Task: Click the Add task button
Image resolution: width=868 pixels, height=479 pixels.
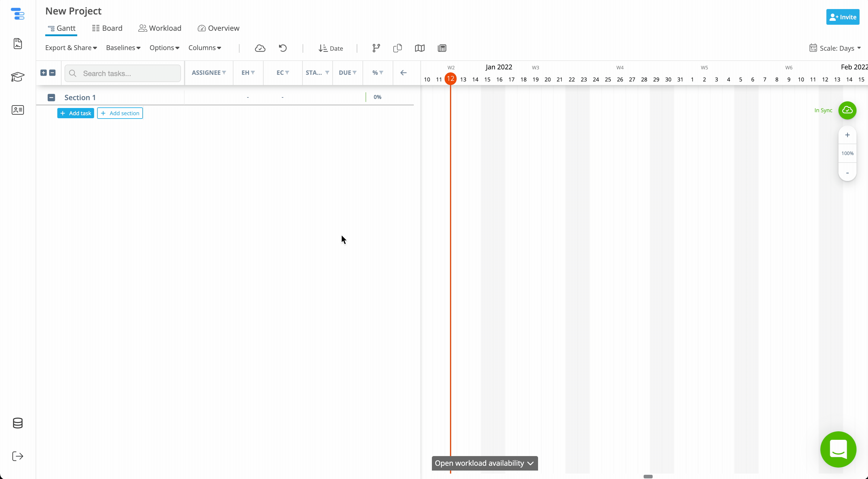Action: click(75, 113)
